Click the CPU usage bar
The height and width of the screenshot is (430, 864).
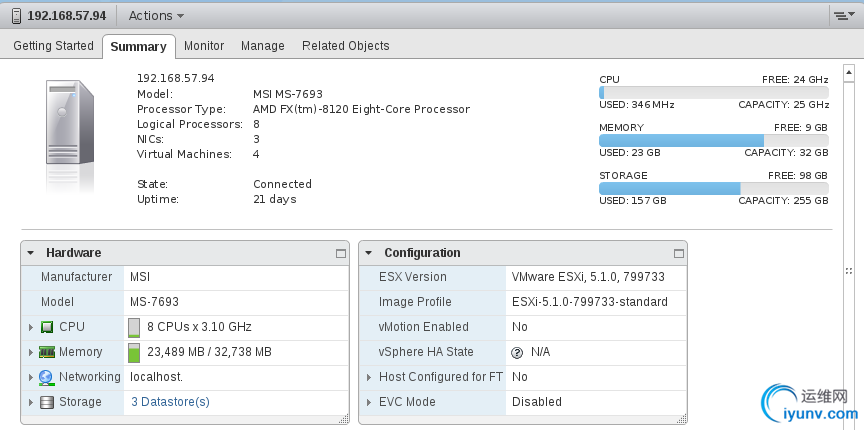714,92
